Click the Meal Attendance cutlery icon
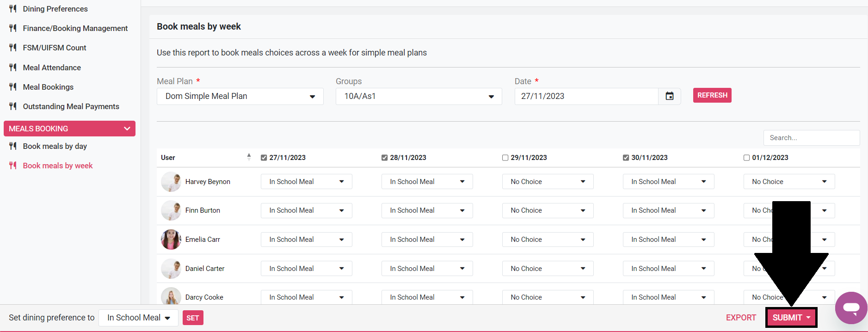 coord(13,68)
